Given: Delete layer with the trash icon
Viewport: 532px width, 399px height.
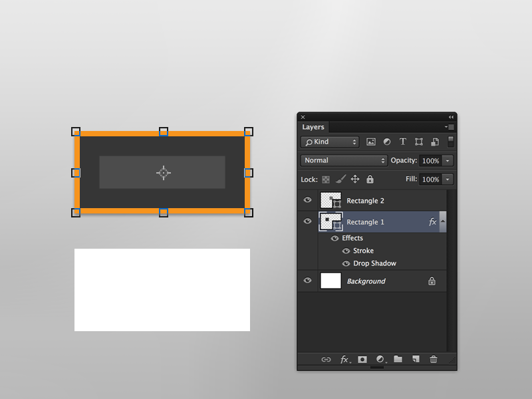Looking at the screenshot, I should click(x=433, y=359).
